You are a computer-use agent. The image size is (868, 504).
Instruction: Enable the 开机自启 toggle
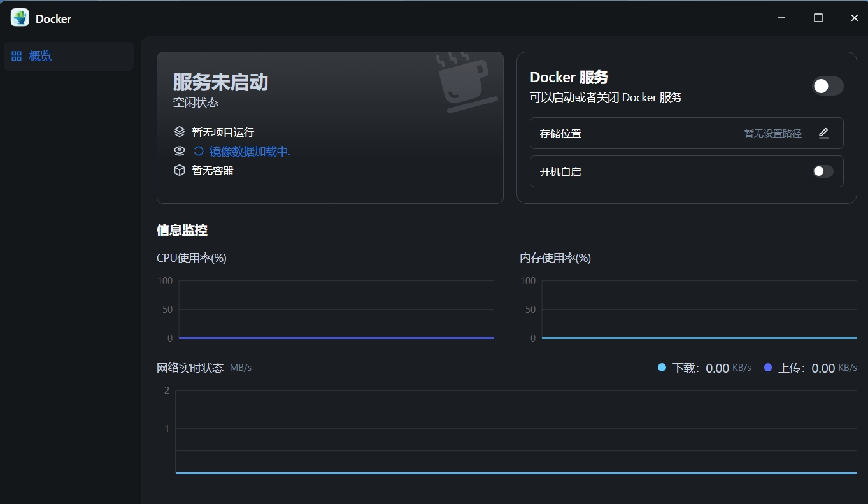coord(823,171)
